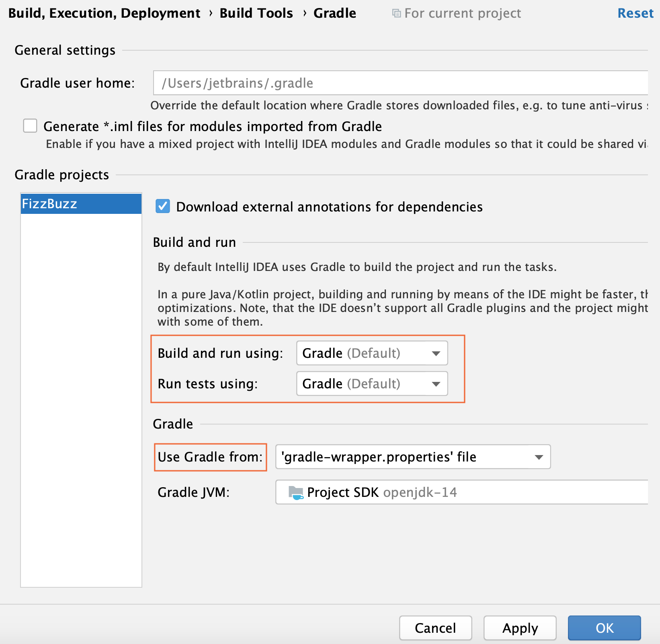Expand the 'Use Gradle from' dropdown

click(413, 457)
